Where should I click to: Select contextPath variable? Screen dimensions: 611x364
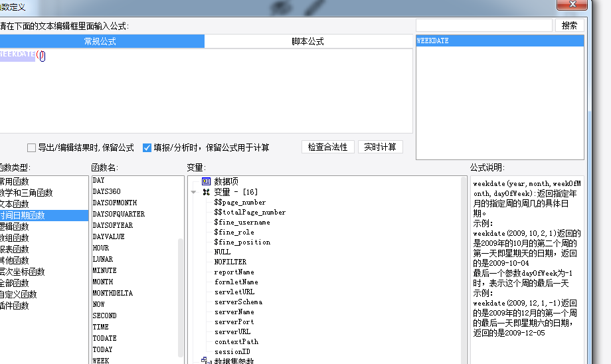click(x=236, y=342)
